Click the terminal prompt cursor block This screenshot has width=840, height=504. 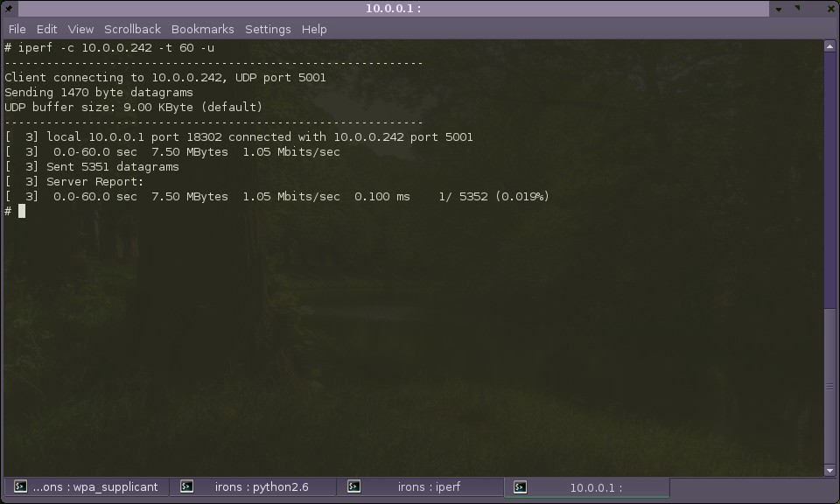22,211
